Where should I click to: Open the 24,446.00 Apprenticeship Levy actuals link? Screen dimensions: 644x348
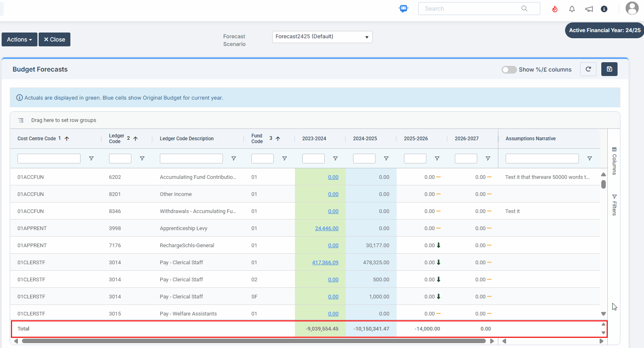coord(327,228)
